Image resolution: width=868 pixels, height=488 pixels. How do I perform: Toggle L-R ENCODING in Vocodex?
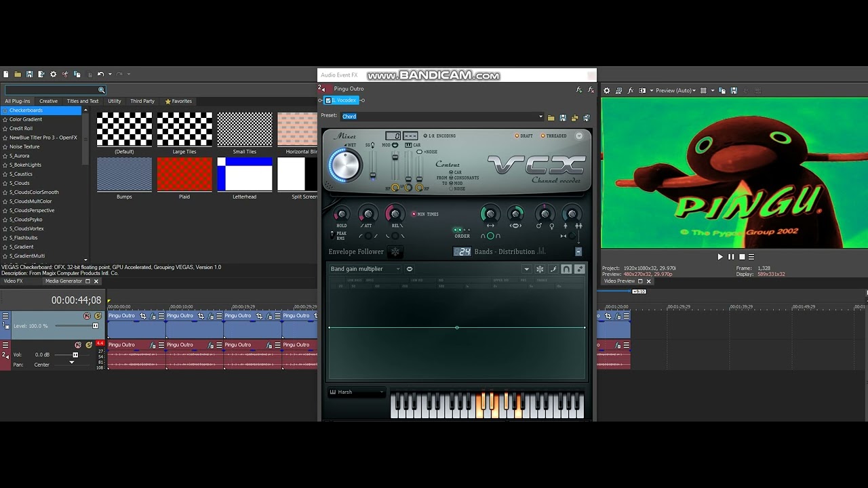tap(439, 136)
